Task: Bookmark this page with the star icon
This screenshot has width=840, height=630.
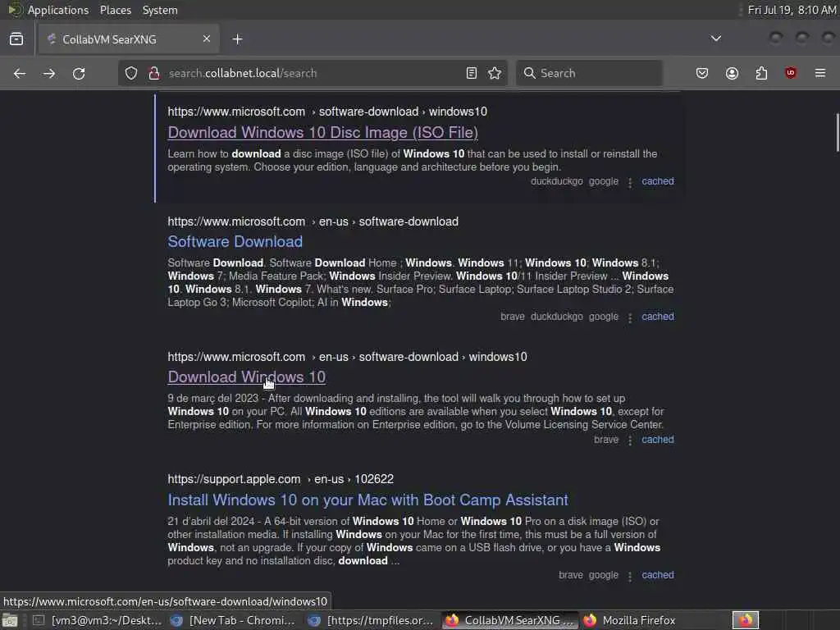Action: pos(495,73)
